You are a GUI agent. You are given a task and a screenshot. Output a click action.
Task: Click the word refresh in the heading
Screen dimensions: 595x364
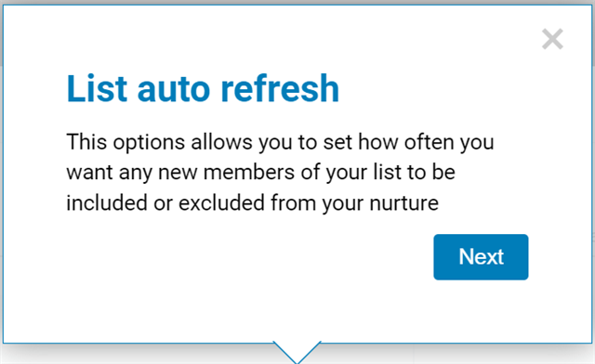coord(280,89)
